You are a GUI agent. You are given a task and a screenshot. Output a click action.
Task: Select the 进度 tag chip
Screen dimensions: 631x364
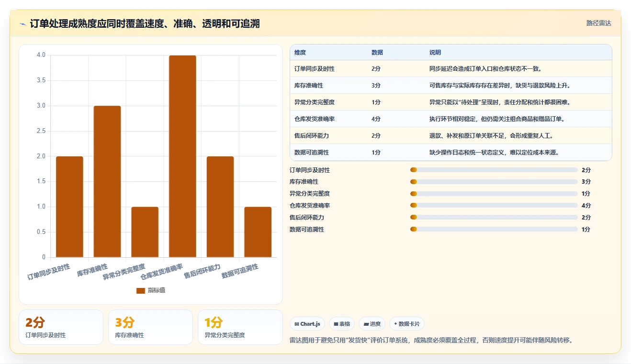click(x=372, y=324)
